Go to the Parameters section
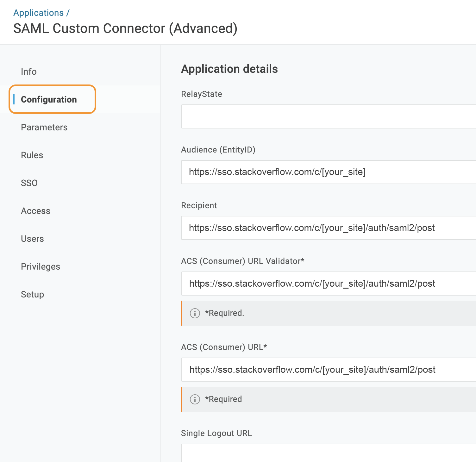 coord(44,128)
